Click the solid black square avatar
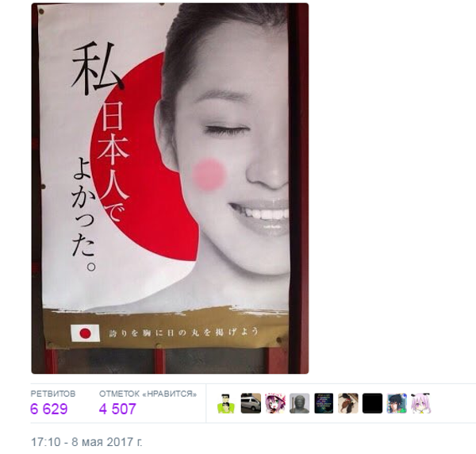 pos(372,403)
